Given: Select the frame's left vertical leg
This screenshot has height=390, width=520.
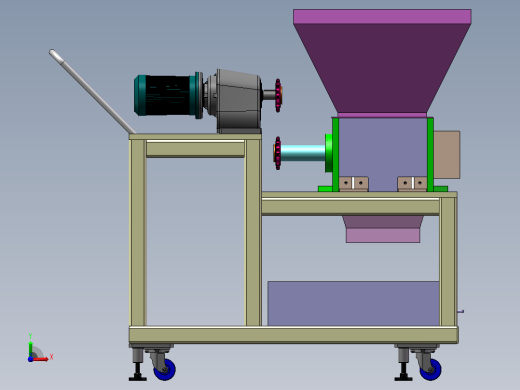Looking at the screenshot, I should pyautogui.click(x=138, y=233).
